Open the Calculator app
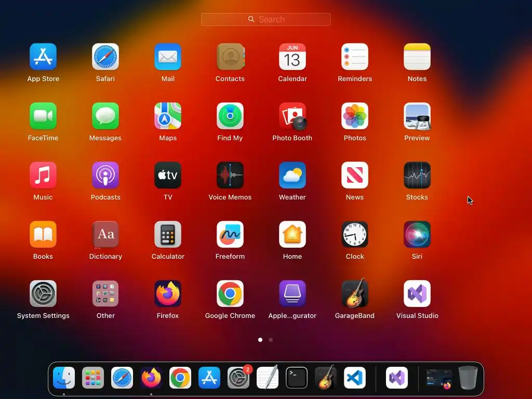Image resolution: width=532 pixels, height=399 pixels. point(168,234)
